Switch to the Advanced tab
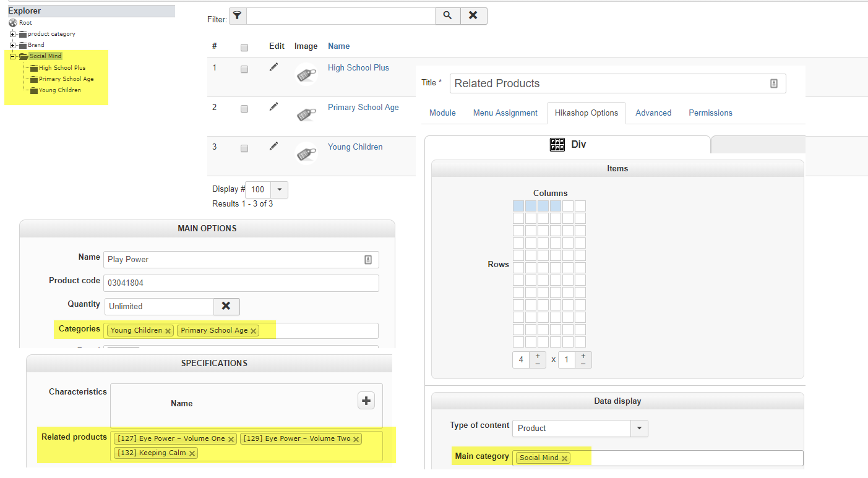Image resolution: width=868 pixels, height=478 pixels. (x=653, y=113)
